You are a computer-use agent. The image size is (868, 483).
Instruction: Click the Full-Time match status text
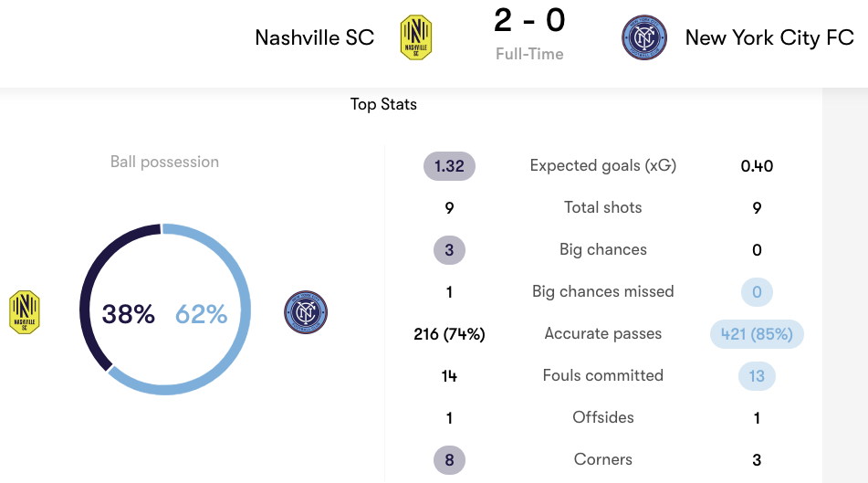pyautogui.click(x=529, y=54)
